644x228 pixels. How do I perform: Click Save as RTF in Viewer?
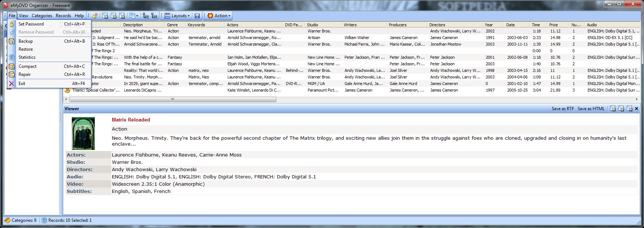[563, 109]
